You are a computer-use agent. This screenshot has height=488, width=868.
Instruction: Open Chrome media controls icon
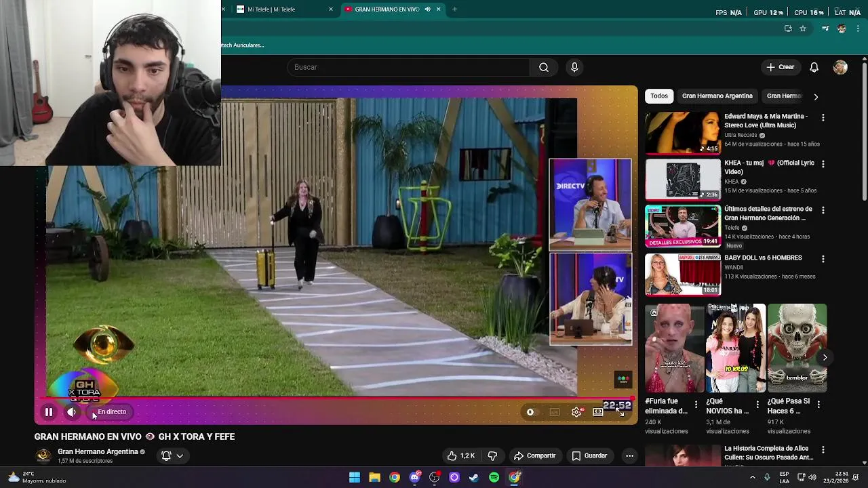(x=825, y=28)
